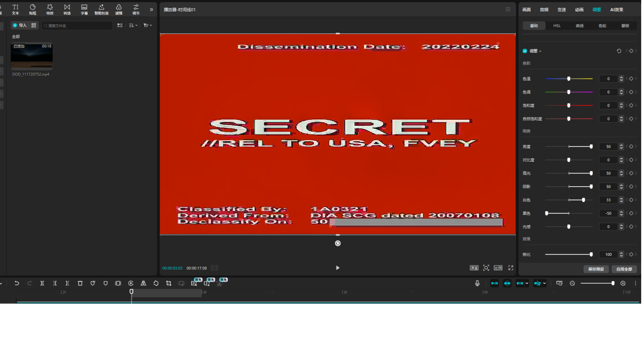
Task: Click the scissors icon with 限免 badge
Action: [220, 283]
